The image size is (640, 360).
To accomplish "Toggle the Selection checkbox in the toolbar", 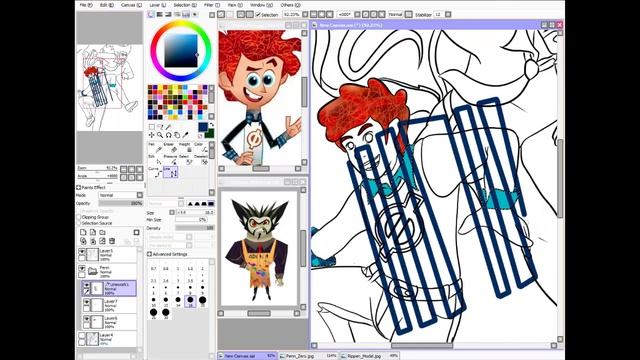I will coord(258,14).
